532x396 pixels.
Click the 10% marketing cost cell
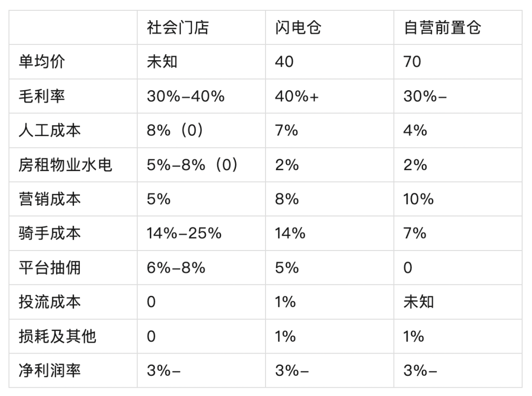pos(418,199)
